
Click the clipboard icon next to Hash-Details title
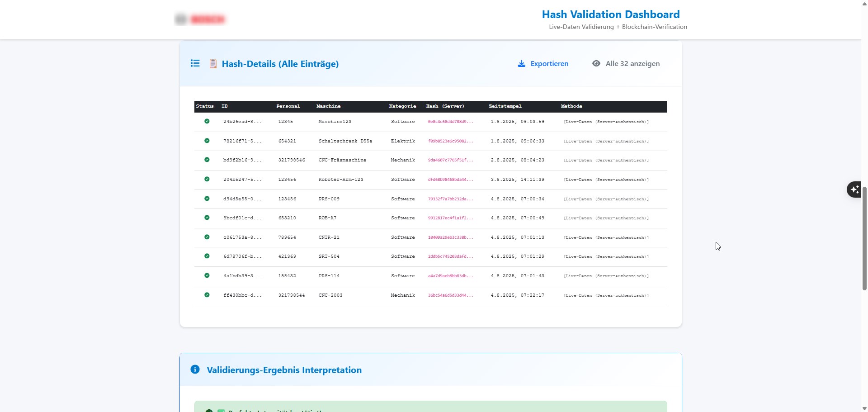(212, 63)
